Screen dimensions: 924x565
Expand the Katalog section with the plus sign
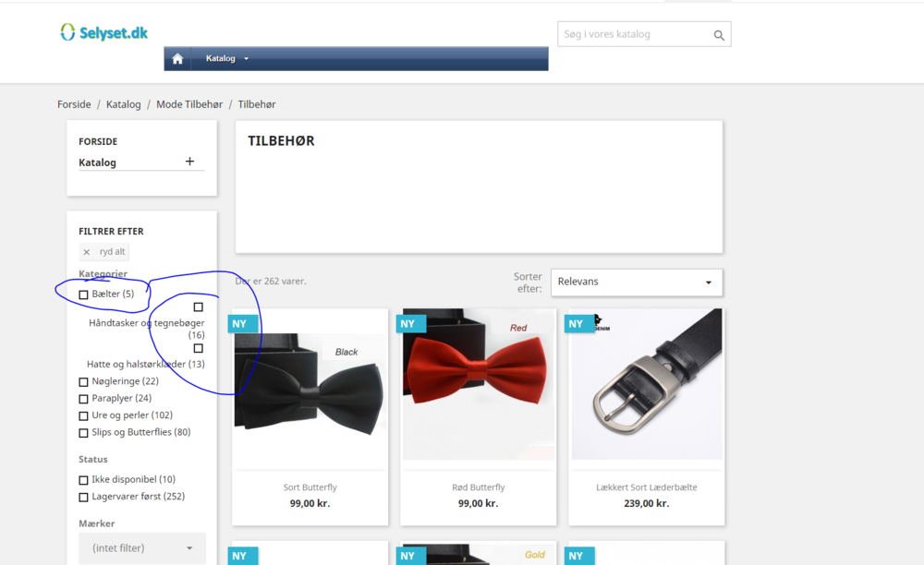click(x=189, y=161)
